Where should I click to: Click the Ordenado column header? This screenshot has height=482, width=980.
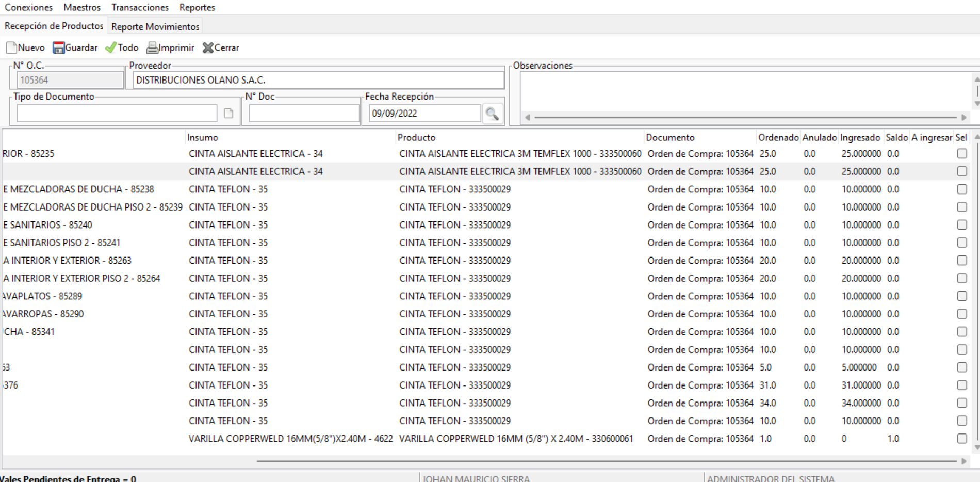pos(778,137)
